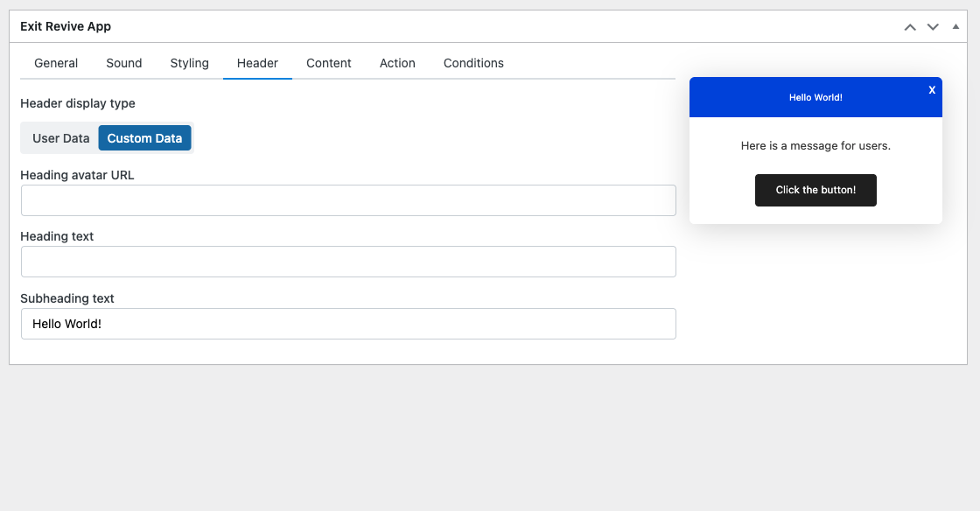Collapse the Exit Revive App panel
The width and height of the screenshot is (980, 511).
(955, 27)
